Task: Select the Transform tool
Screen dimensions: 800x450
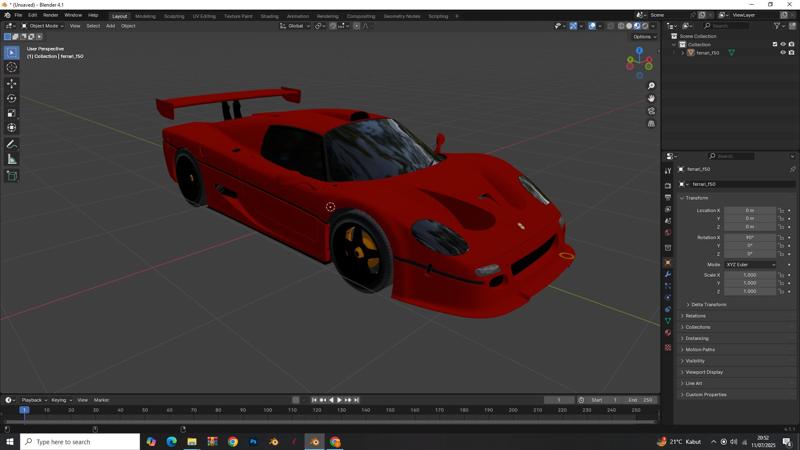Action: 12,128
